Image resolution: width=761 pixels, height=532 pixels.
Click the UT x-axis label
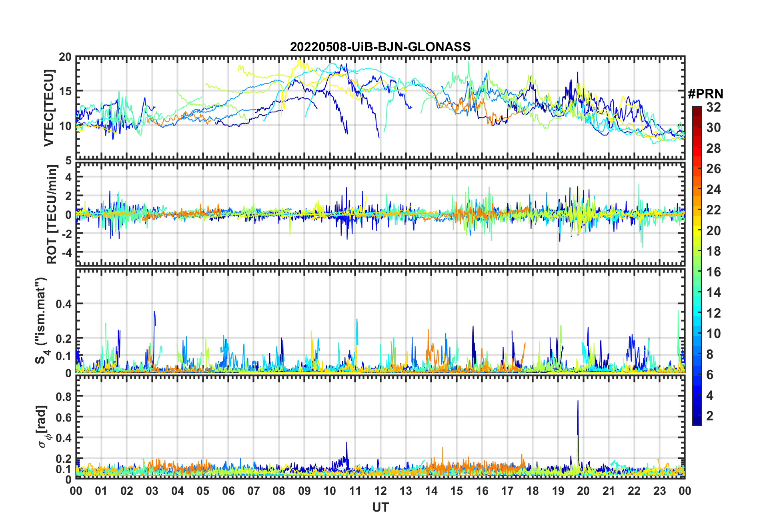380,508
